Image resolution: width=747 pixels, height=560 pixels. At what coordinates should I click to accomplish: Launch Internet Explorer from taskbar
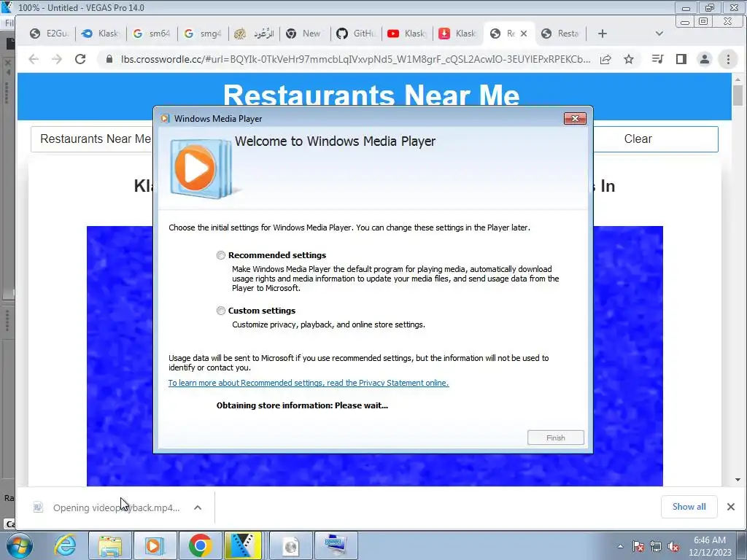coord(65,545)
